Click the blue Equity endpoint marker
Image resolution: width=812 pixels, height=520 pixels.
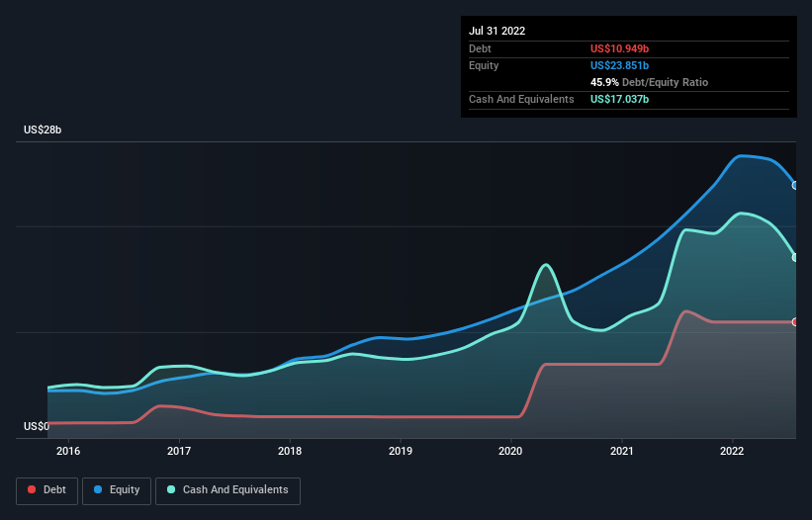795,185
